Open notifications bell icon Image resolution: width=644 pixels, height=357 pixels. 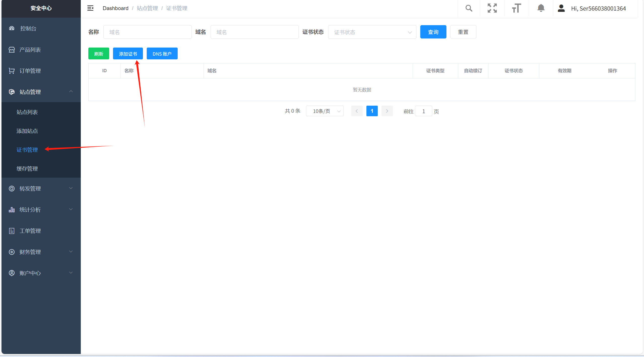coord(541,8)
